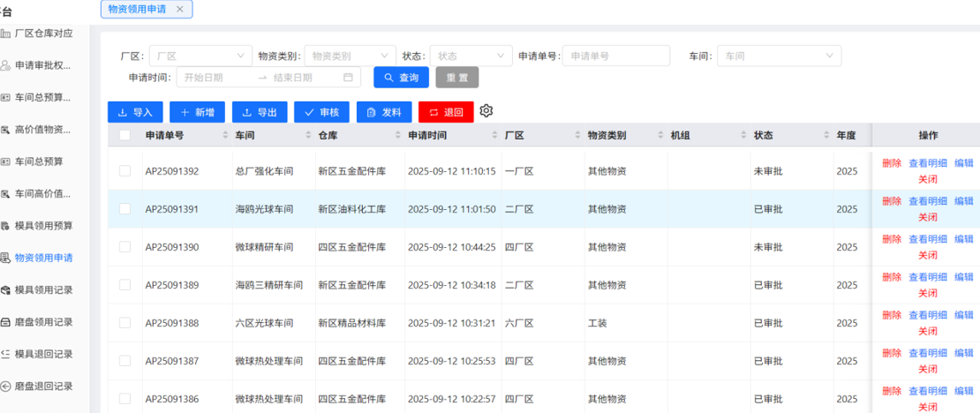Image resolution: width=980 pixels, height=413 pixels.
Task: Focus the 申请单号 input field
Action: click(x=616, y=56)
